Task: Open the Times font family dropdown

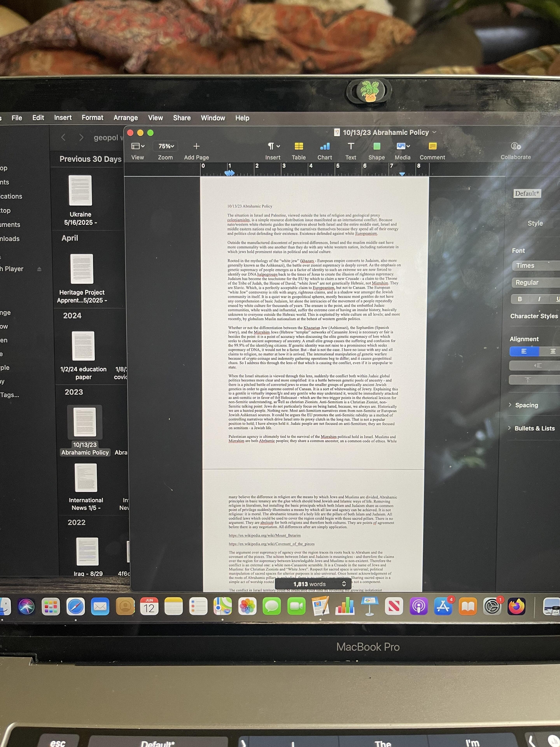Action: coord(536,266)
